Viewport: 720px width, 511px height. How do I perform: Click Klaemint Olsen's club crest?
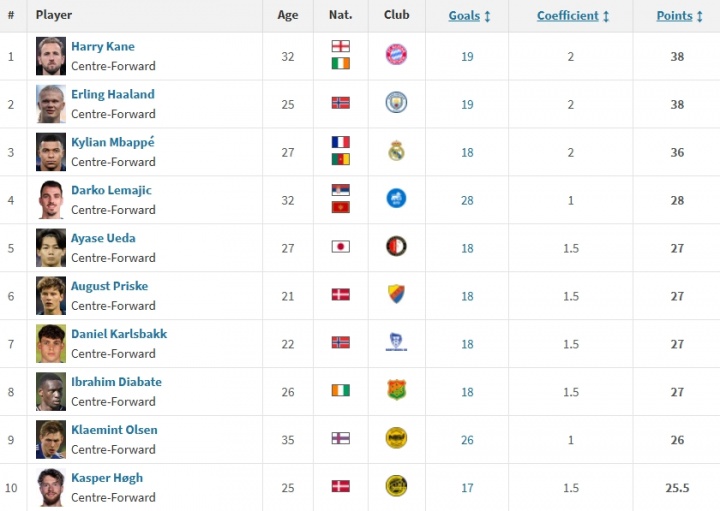(x=396, y=438)
